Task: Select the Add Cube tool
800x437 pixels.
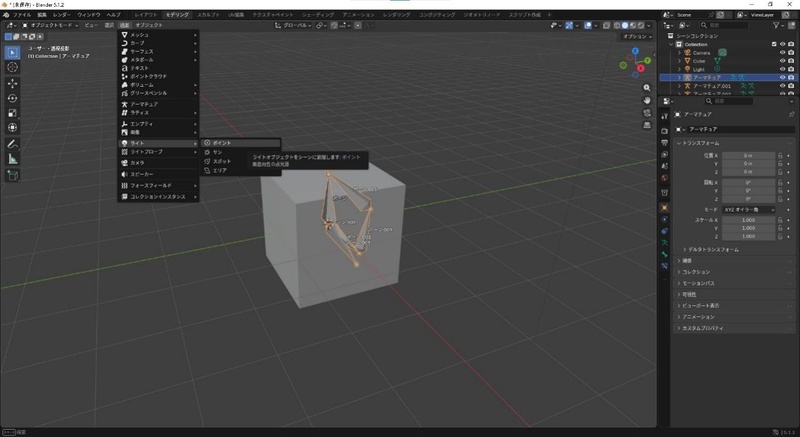Action: (13, 175)
